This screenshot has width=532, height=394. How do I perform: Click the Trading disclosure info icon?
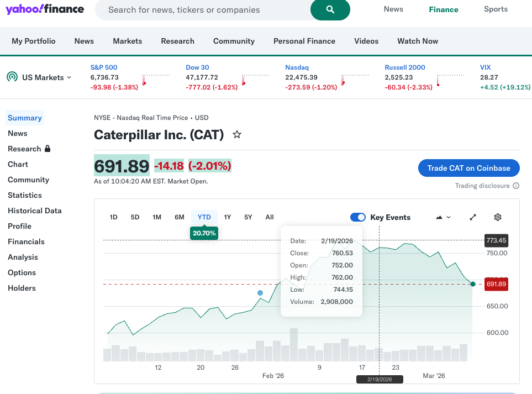pos(516,186)
